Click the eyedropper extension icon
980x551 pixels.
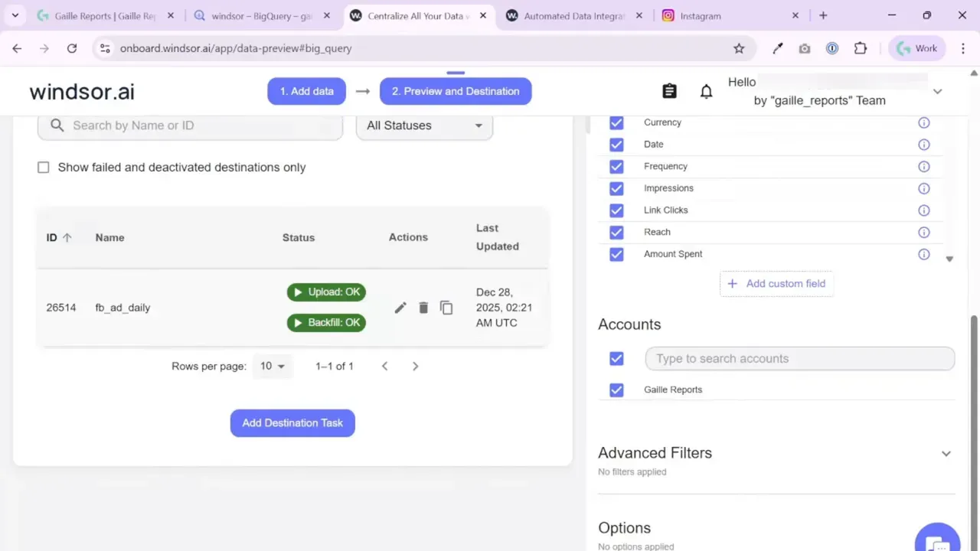pyautogui.click(x=778, y=48)
